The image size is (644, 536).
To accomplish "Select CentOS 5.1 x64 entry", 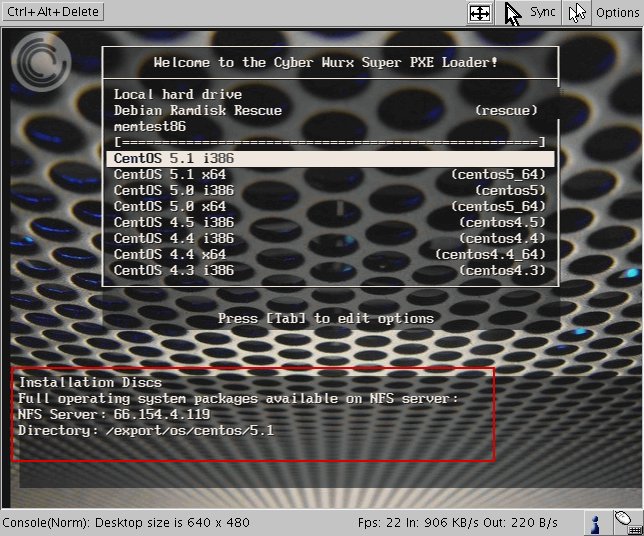I will pyautogui.click(x=330, y=175).
